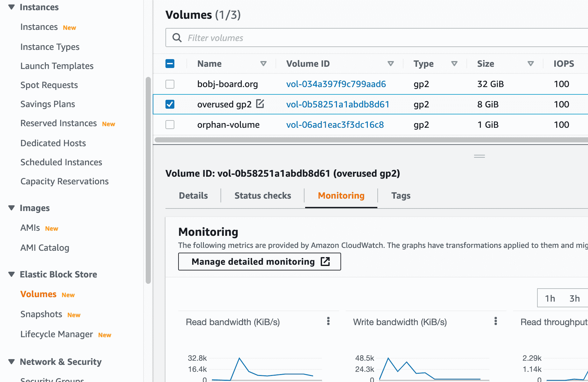
Task: Open Volumes in the sidebar
Action: pos(38,294)
